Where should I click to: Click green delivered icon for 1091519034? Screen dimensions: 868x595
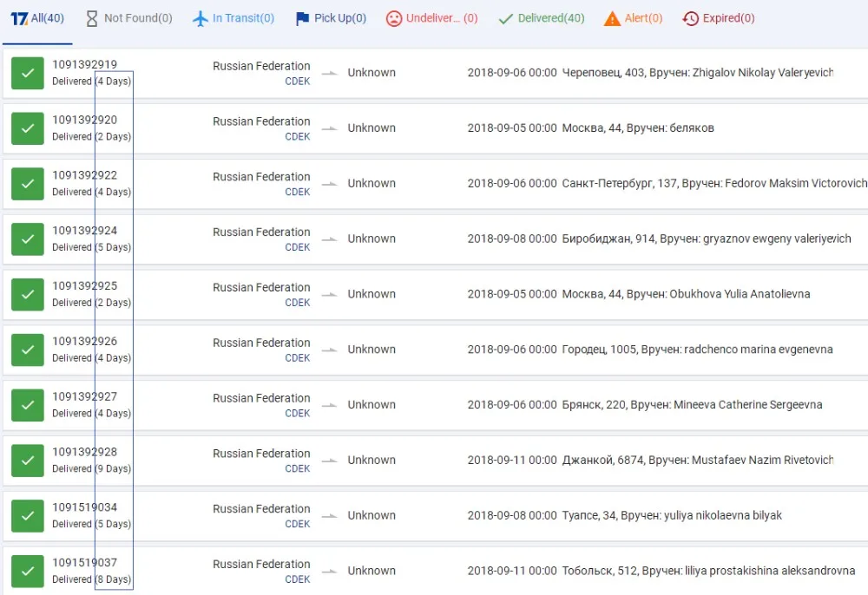point(28,515)
